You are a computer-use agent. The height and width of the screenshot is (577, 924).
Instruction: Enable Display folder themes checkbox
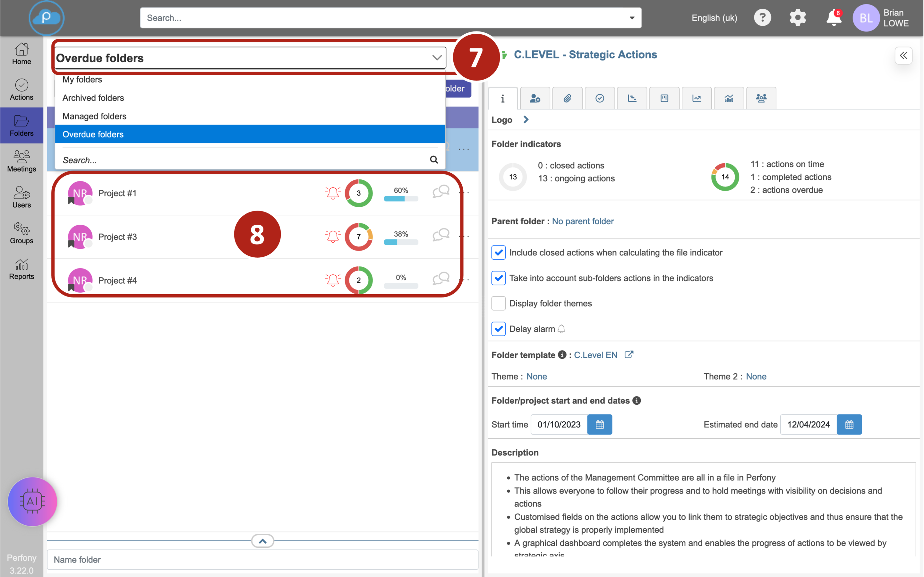tap(498, 303)
